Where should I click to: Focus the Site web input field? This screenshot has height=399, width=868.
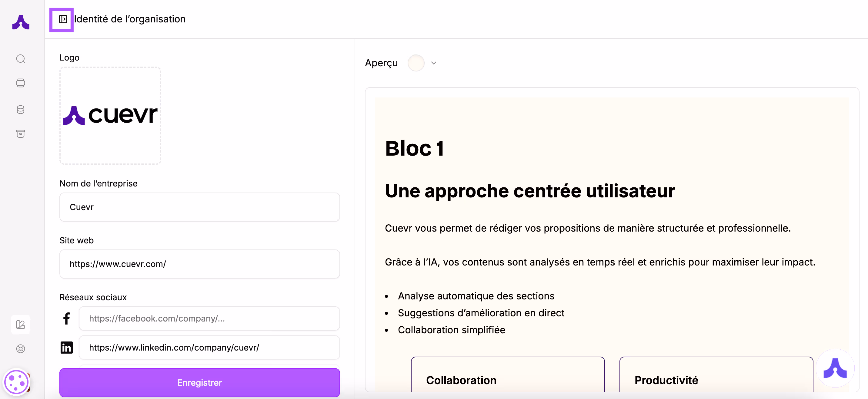click(199, 264)
